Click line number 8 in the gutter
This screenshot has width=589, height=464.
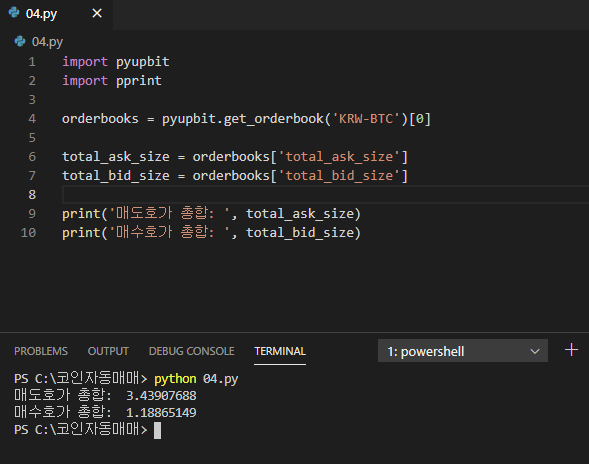(32, 195)
